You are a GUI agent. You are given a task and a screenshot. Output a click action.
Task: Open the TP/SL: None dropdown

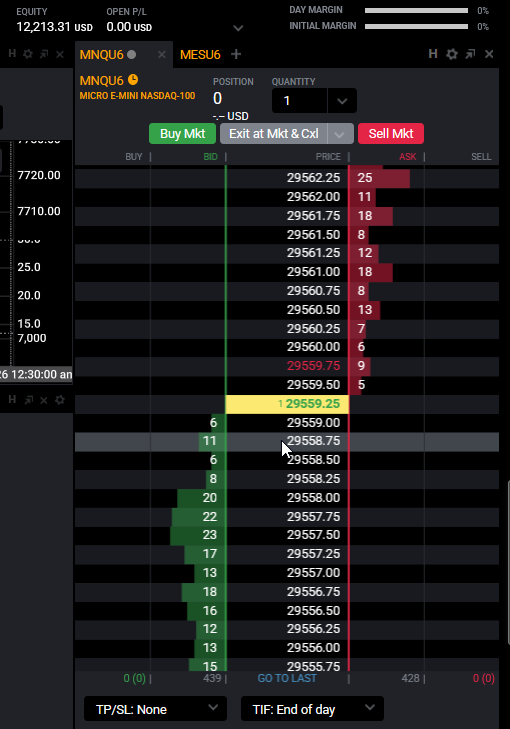click(x=155, y=709)
